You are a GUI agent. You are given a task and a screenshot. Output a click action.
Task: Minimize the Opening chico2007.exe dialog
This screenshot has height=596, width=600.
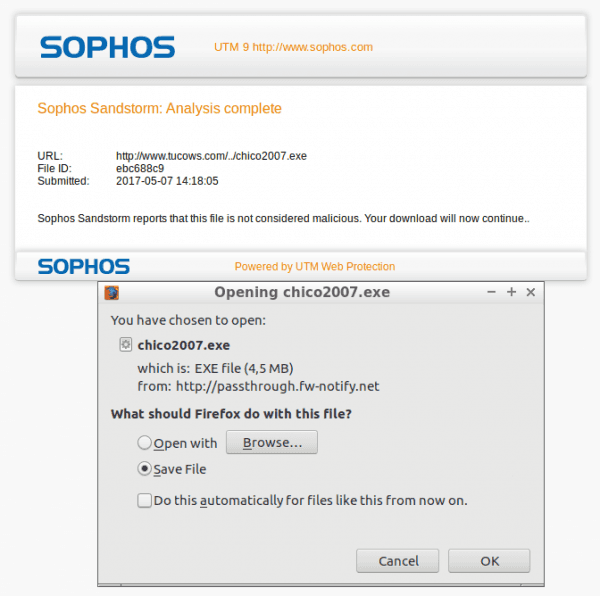(x=491, y=292)
